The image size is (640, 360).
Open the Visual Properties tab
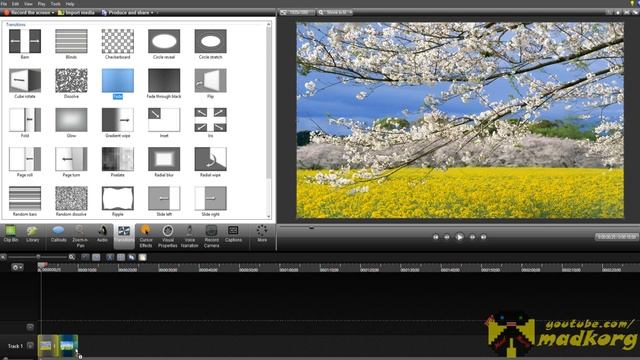167,236
